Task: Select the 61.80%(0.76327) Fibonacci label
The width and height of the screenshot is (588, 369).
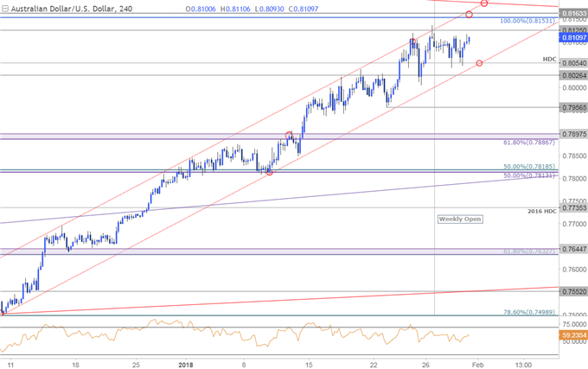Action: click(528, 251)
